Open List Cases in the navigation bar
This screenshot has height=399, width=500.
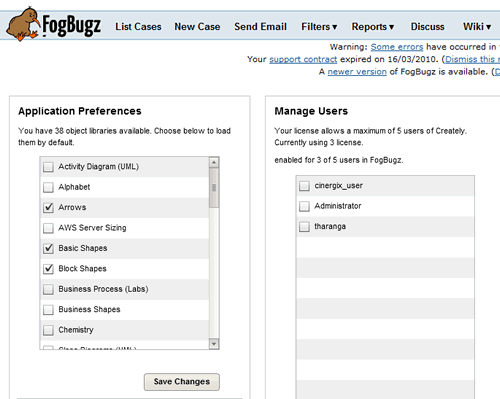pos(138,27)
